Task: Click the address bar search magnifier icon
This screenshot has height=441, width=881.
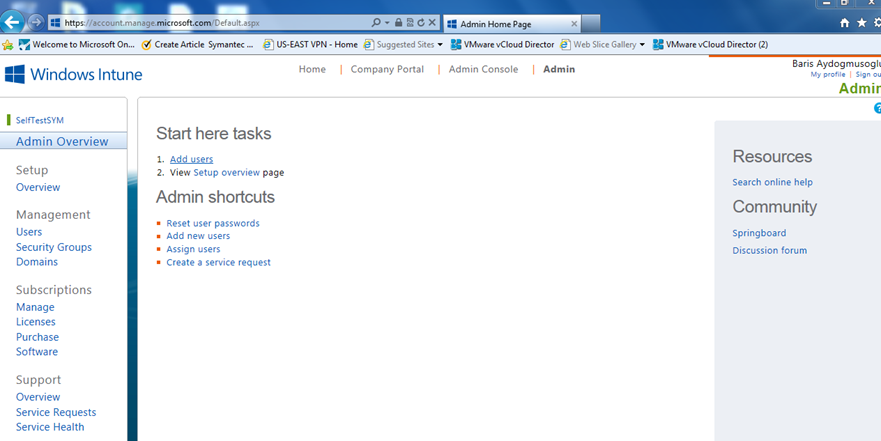Action: [x=376, y=23]
